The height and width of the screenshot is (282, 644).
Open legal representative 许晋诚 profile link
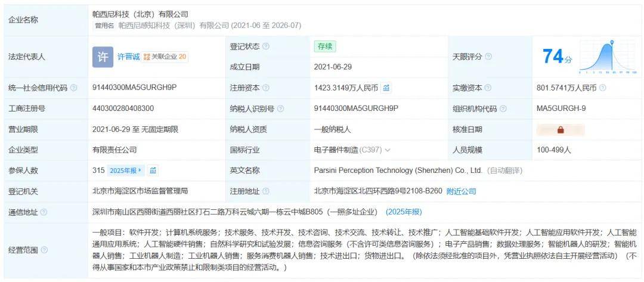129,57
